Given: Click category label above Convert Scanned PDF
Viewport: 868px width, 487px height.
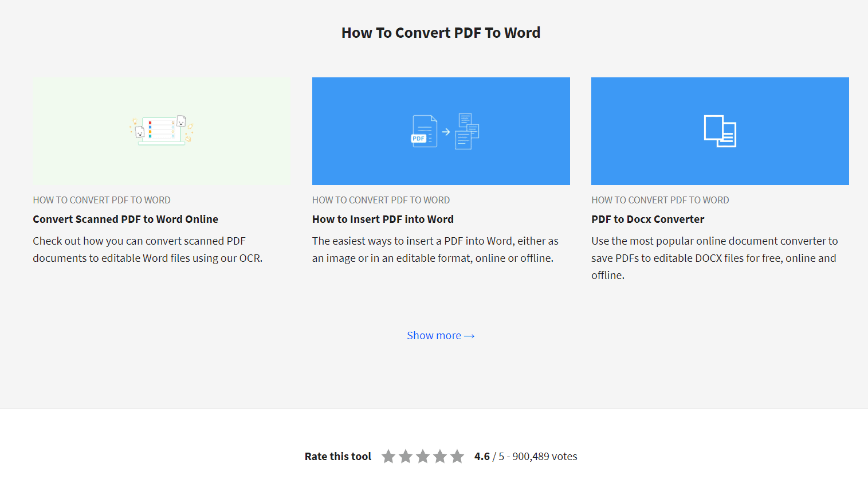Looking at the screenshot, I should click(x=101, y=200).
